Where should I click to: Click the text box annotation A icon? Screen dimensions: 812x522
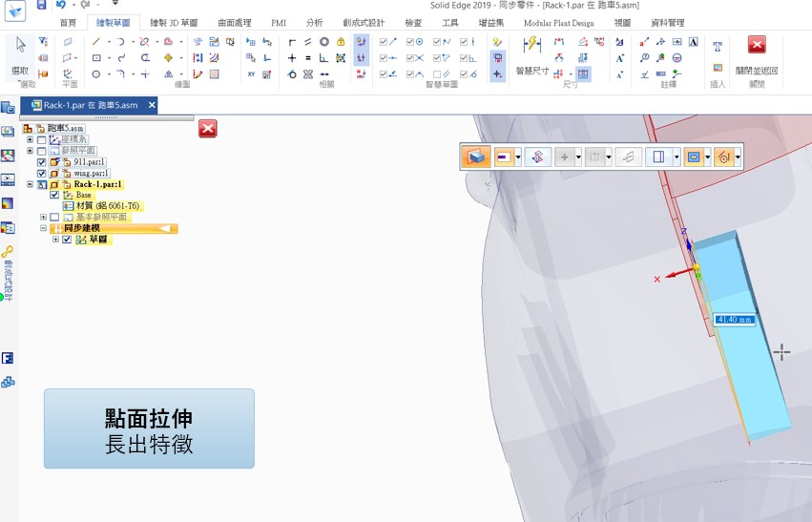tap(694, 42)
